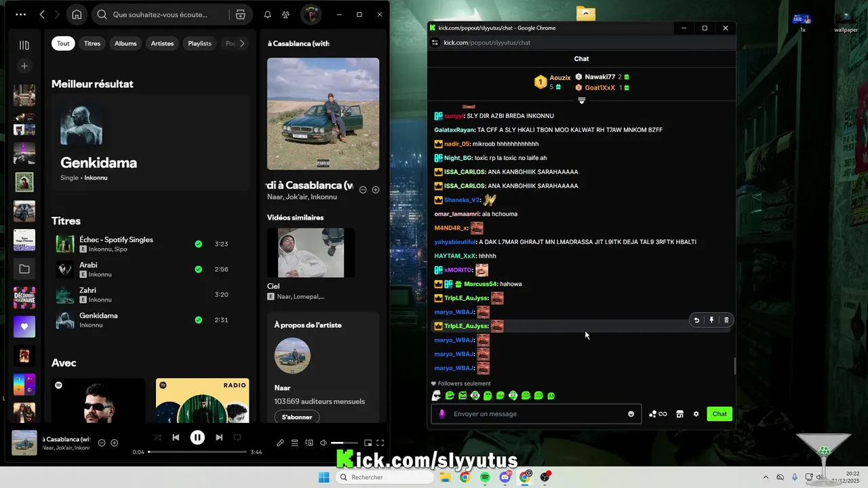Seek within the song progress bar
Viewport: 868px width, 488px height.
pyautogui.click(x=197, y=452)
